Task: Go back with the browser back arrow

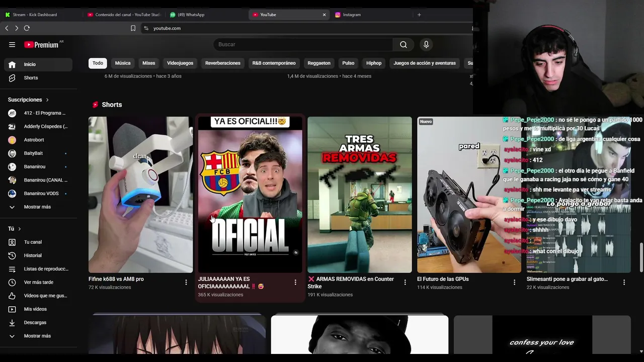Action: point(7,28)
